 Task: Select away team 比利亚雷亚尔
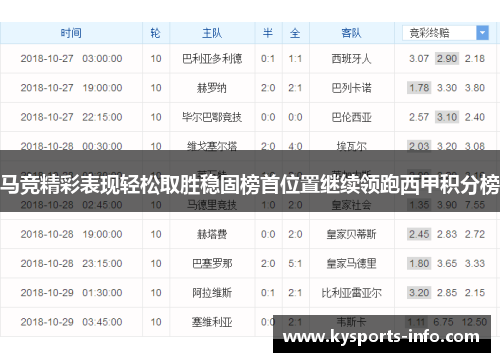[x=351, y=293]
